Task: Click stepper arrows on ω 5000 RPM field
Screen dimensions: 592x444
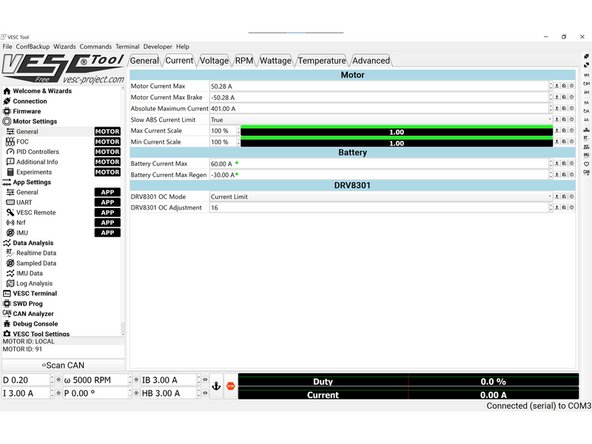Action: pos(130,380)
